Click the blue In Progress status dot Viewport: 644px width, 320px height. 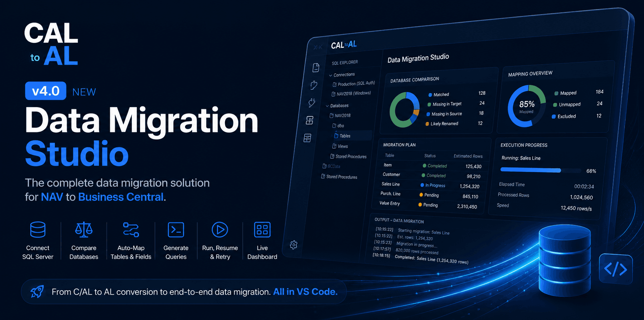422,185
